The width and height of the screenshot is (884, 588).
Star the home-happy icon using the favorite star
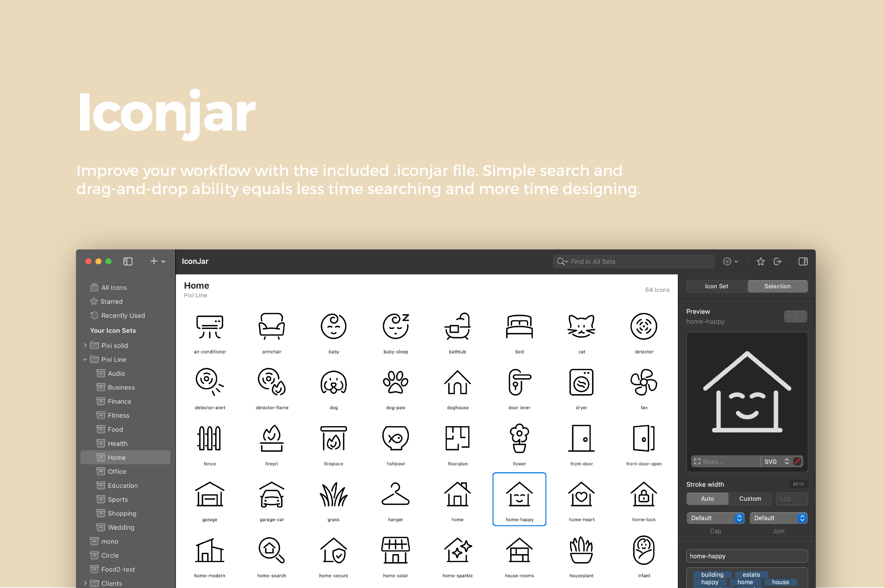[761, 261]
